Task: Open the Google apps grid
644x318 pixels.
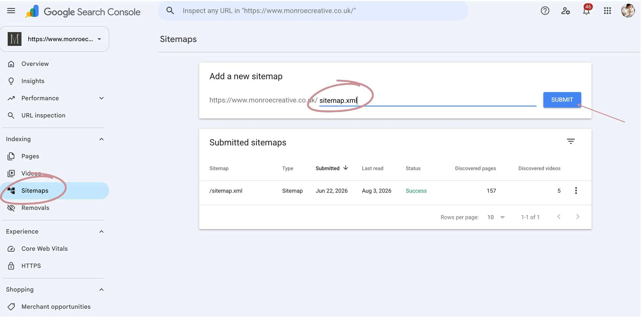Action: coord(607,11)
